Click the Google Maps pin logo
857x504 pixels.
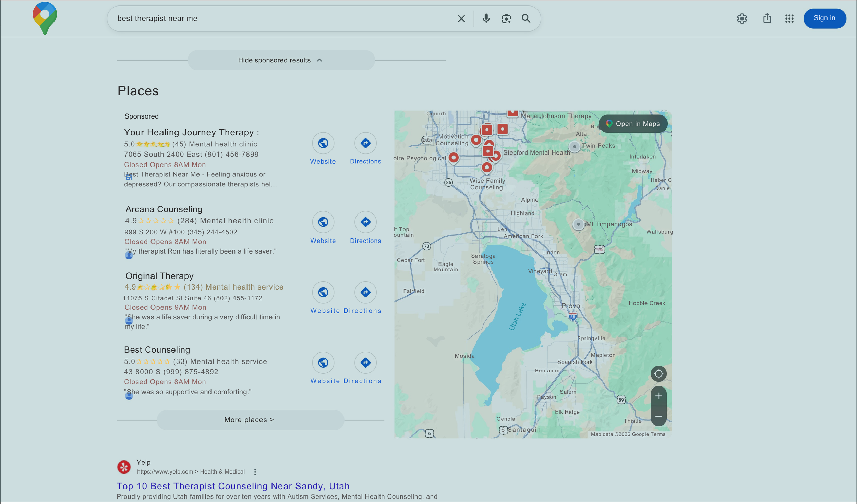tap(45, 18)
